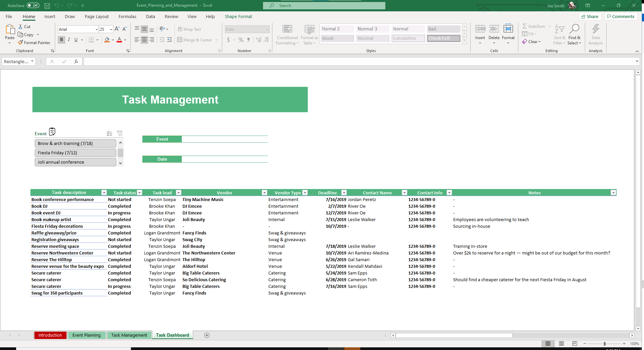Expand the font name dropdown showing Arial

[x=97, y=29]
